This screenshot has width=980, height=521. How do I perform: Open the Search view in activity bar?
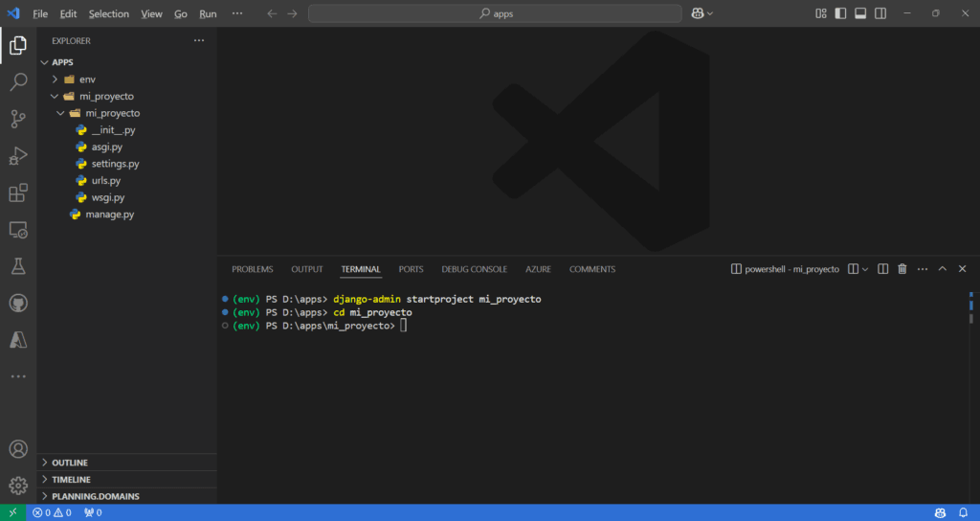(x=18, y=82)
